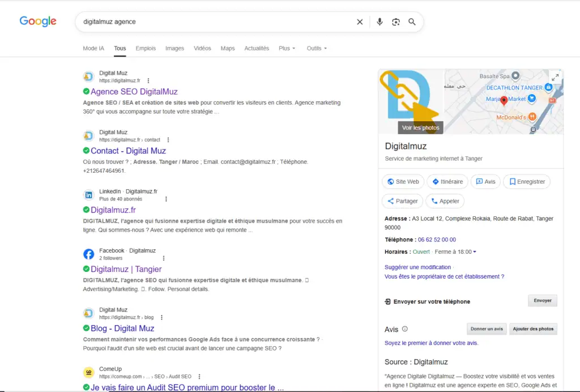Click the Facebook favicon icon

click(89, 254)
